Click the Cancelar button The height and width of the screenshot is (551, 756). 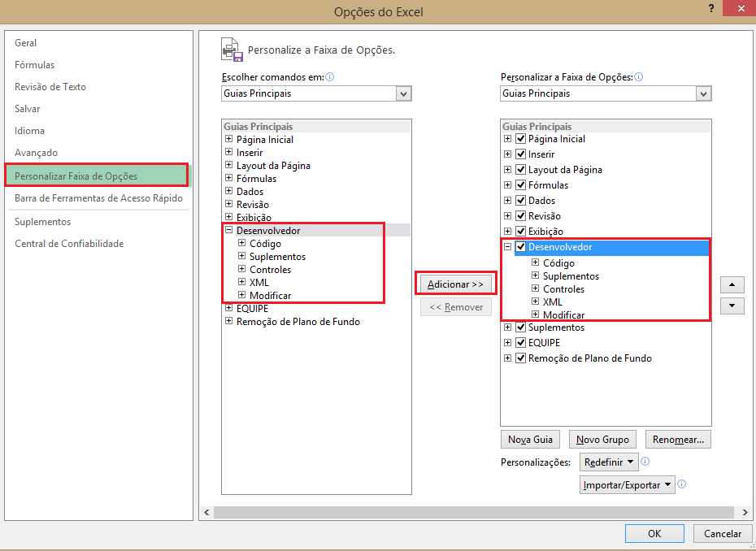coord(722,533)
